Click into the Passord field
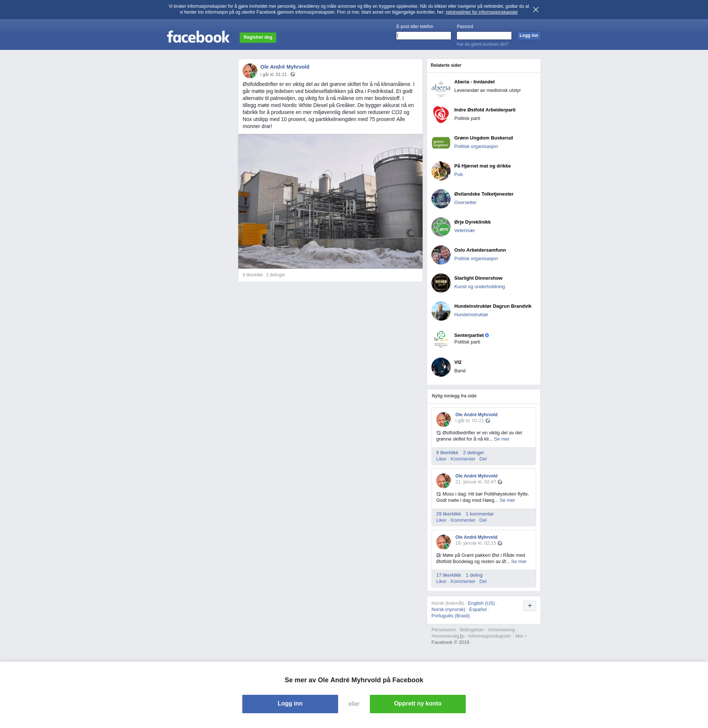The width and height of the screenshot is (708, 728). (x=484, y=36)
